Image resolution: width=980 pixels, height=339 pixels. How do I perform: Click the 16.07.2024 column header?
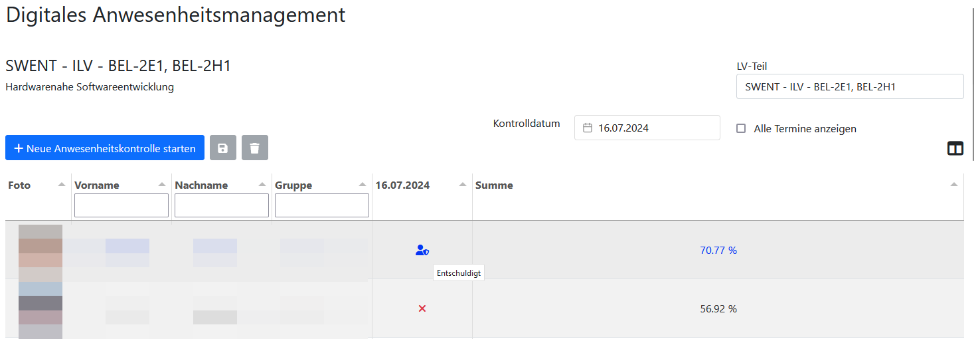click(402, 185)
